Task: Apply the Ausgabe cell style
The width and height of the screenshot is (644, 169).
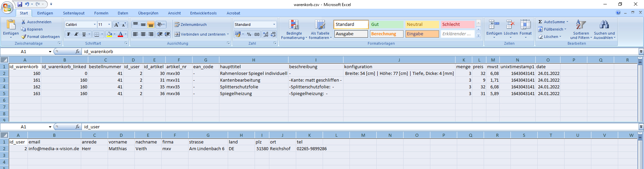Action: tap(351, 34)
